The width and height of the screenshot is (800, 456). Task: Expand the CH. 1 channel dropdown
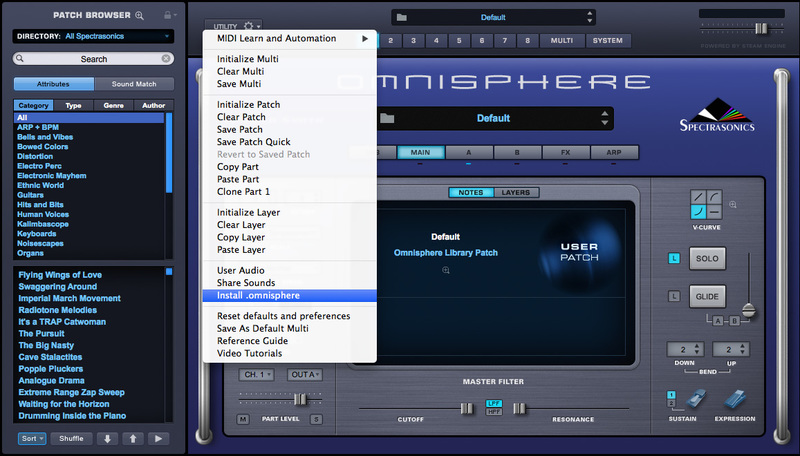point(256,374)
